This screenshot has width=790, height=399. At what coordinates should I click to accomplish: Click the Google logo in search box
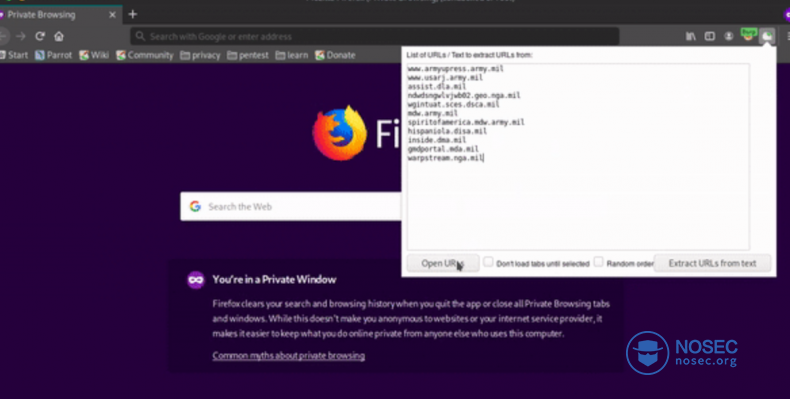(195, 207)
